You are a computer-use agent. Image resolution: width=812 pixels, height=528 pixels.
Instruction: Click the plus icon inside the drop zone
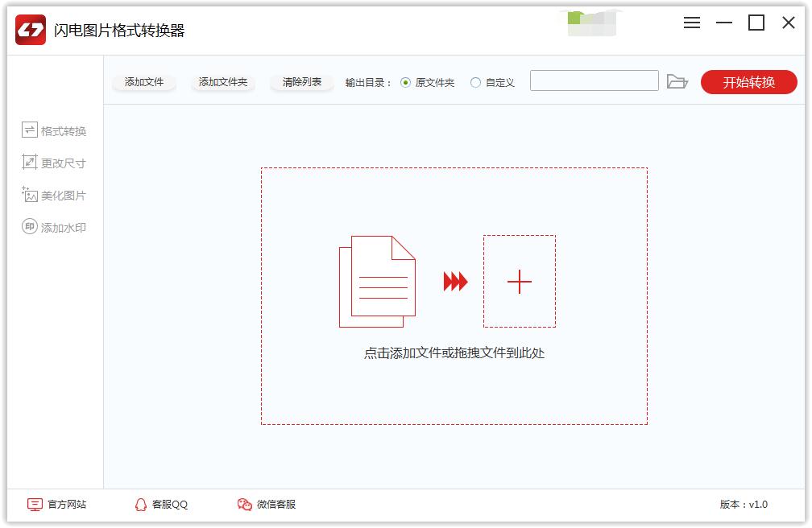[x=520, y=282]
